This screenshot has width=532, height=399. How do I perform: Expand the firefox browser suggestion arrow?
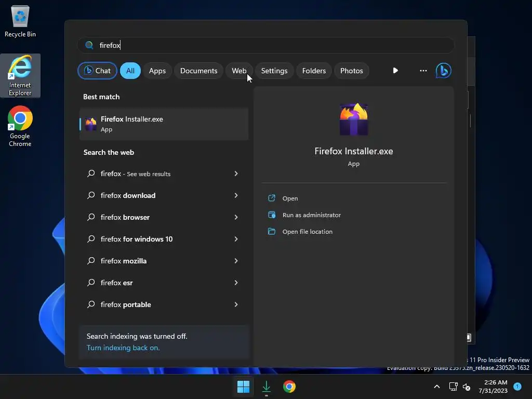click(x=236, y=217)
